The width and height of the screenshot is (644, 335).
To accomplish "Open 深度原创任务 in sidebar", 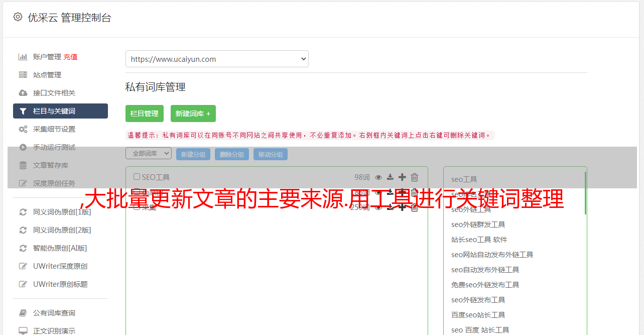I will pos(54,183).
